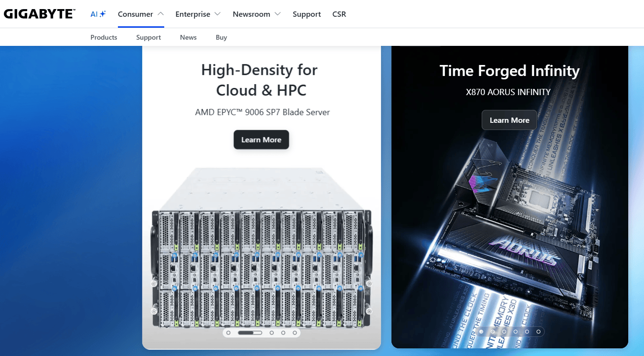
Task: Open News in the Consumer submenu
Action: pyautogui.click(x=188, y=37)
